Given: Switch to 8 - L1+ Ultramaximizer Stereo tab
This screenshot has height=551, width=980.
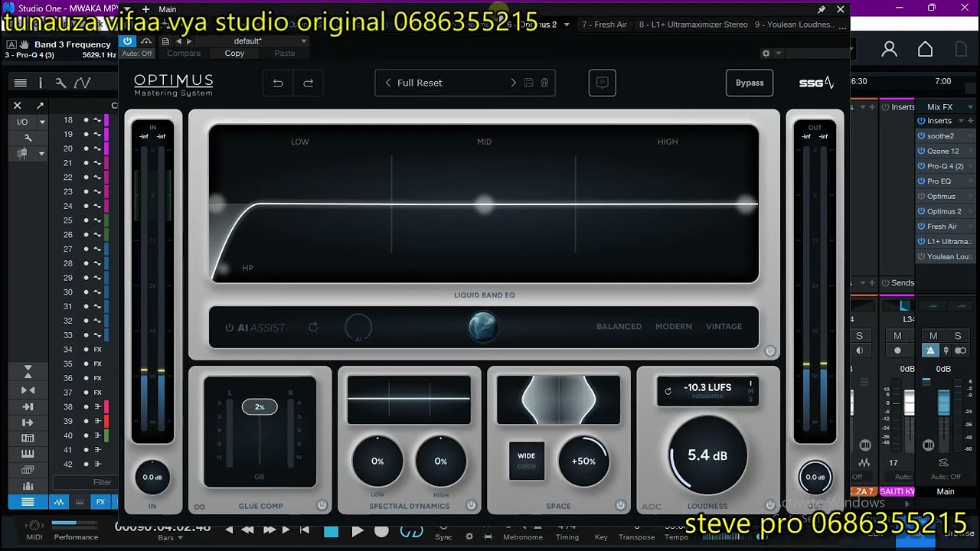Looking at the screenshot, I should (693, 24).
